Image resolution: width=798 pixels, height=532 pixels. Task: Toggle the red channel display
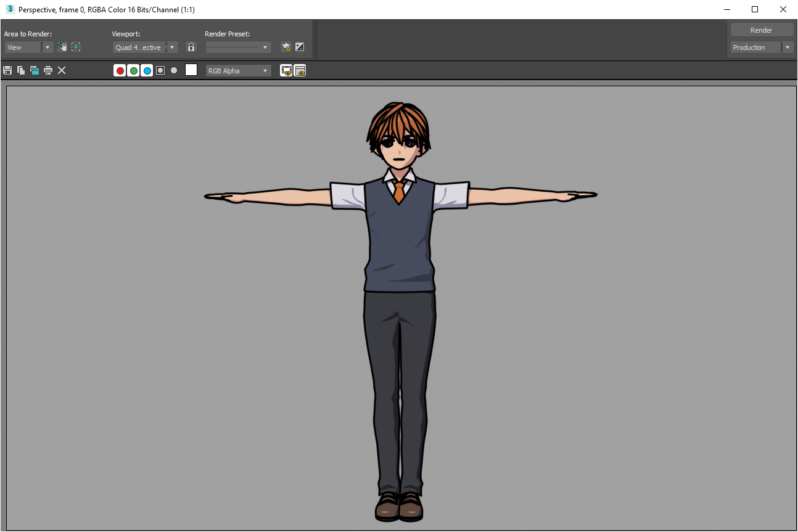pos(120,71)
